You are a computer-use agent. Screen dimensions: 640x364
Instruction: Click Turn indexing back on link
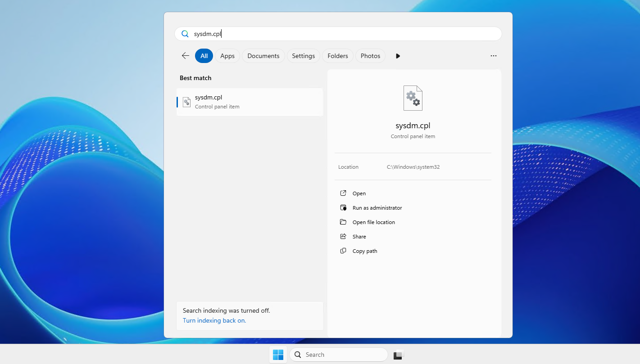pos(214,320)
